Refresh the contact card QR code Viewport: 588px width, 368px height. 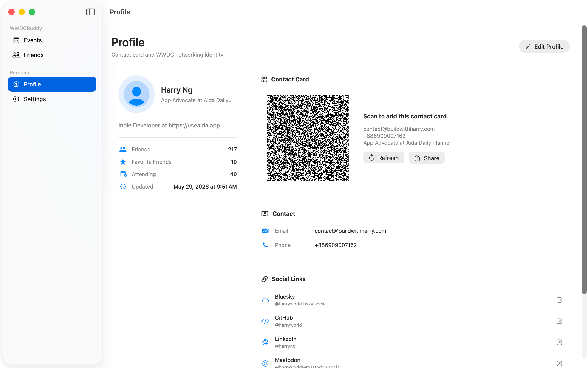pyautogui.click(x=384, y=158)
